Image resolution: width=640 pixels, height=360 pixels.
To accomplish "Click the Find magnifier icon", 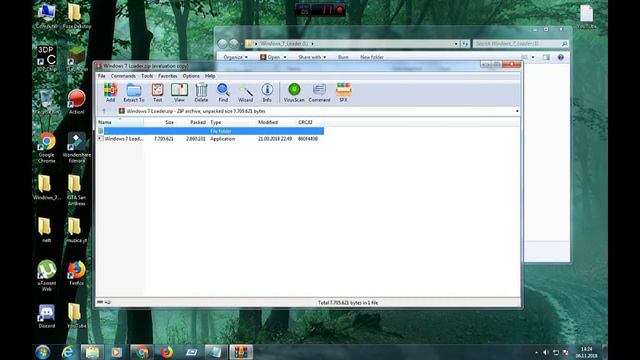I will coord(223,92).
